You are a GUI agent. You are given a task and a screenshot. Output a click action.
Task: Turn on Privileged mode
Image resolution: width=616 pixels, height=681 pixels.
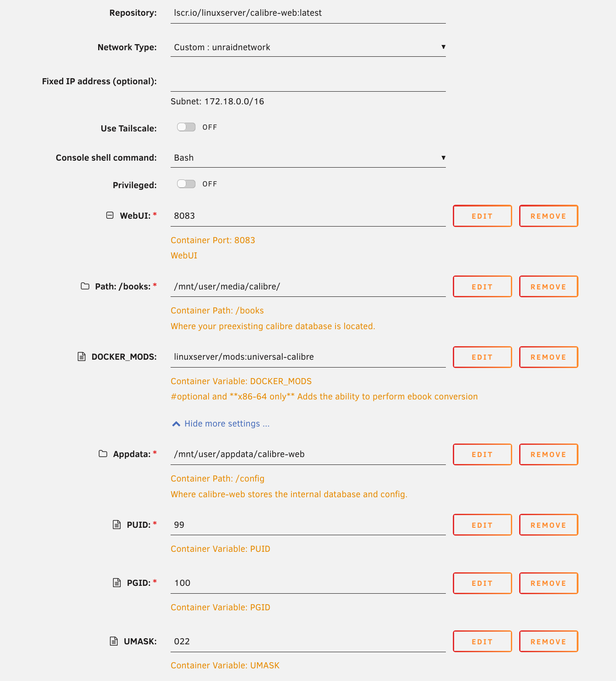pyautogui.click(x=186, y=184)
